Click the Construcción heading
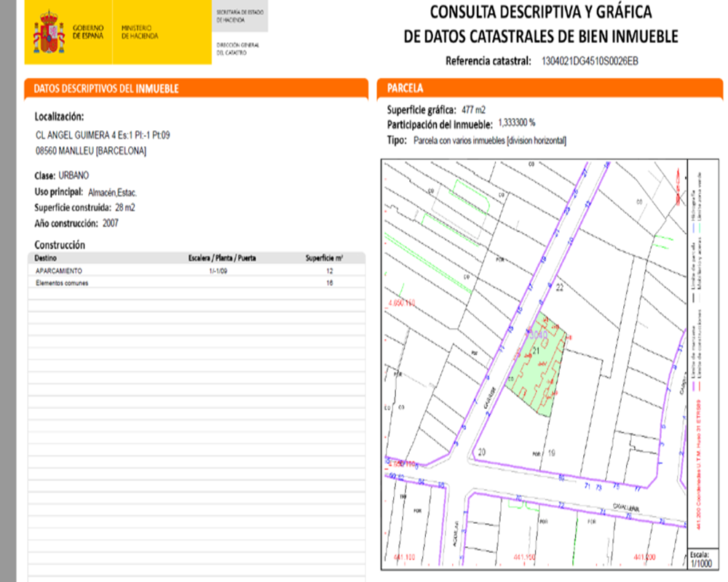Image resolution: width=728 pixels, height=582 pixels. point(60,245)
